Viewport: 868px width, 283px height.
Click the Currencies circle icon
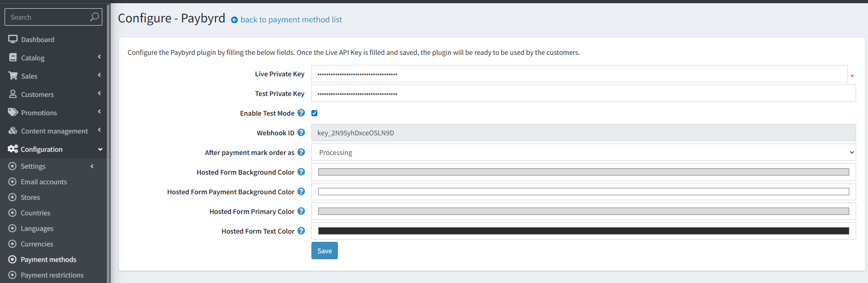pos(12,244)
